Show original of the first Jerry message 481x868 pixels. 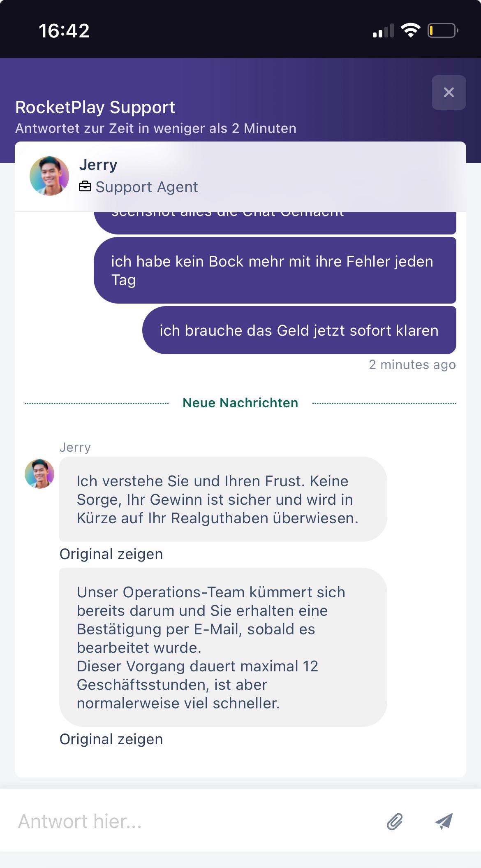[111, 554]
